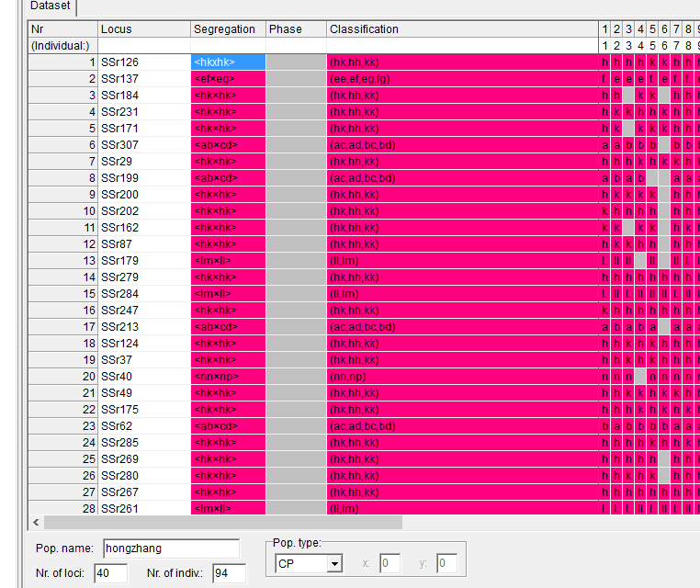Select locus SSr199
The height and width of the screenshot is (588, 700).
[x=144, y=177]
